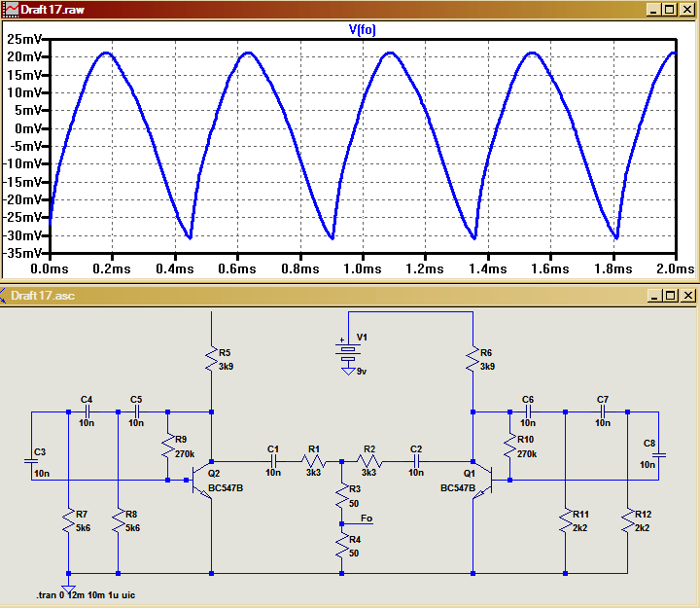This screenshot has height=608, width=700.
Task: Close the Draft 17.asc schematic window
Action: point(687,296)
